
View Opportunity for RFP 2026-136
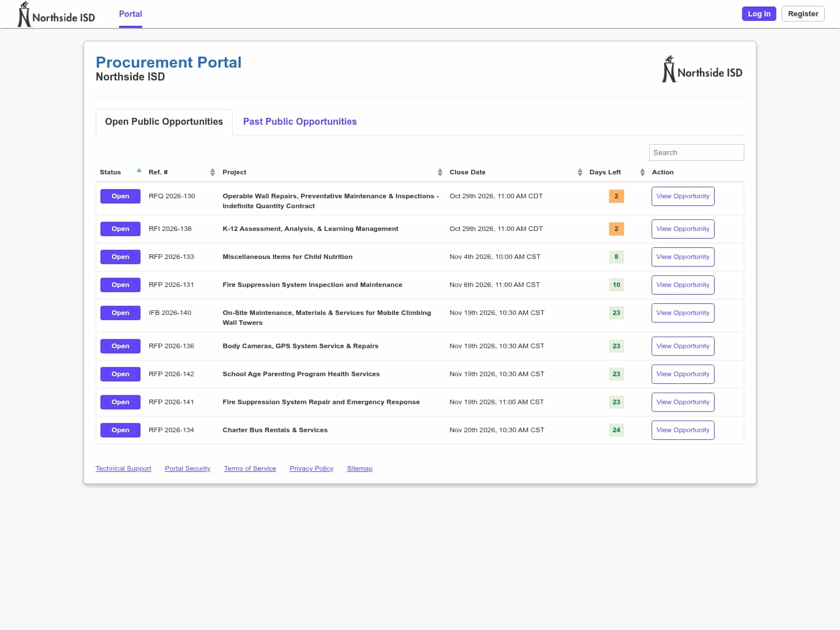tap(682, 346)
